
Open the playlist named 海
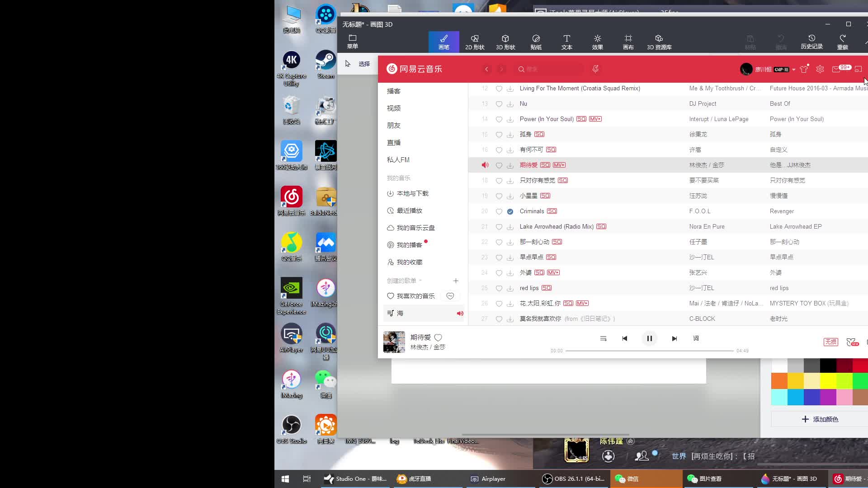(x=424, y=313)
